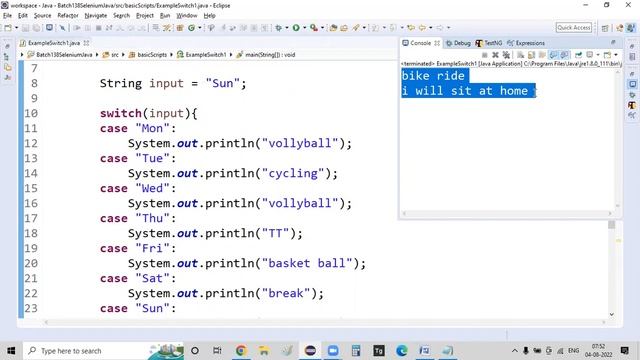Viewport: 640px width, 360px height.
Task: Expand the Batch138SeleniumJava breadcrumb arrow
Action: 22,55
